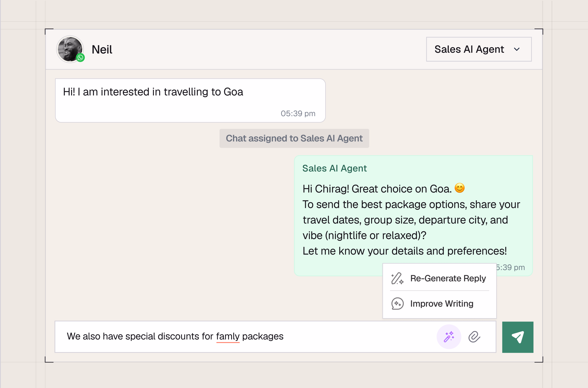Open Neil's profile picture
The width and height of the screenshot is (588, 388).
click(69, 49)
